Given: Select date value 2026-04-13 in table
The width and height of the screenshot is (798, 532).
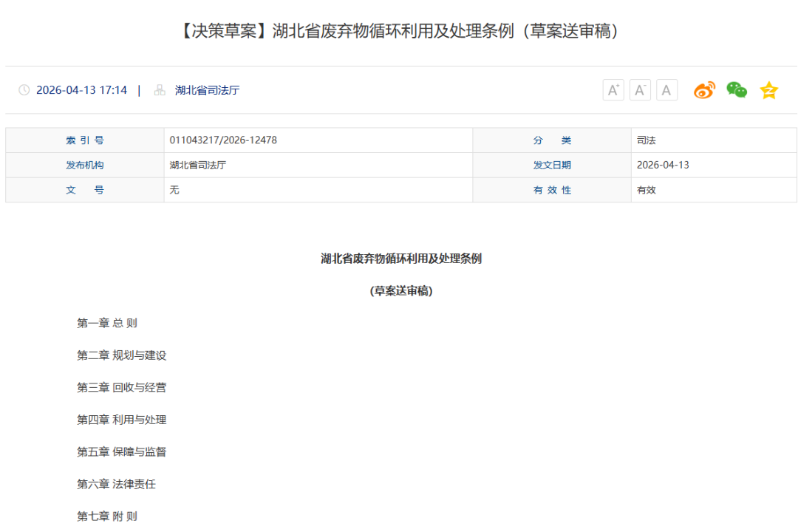Looking at the screenshot, I should click(663, 165).
